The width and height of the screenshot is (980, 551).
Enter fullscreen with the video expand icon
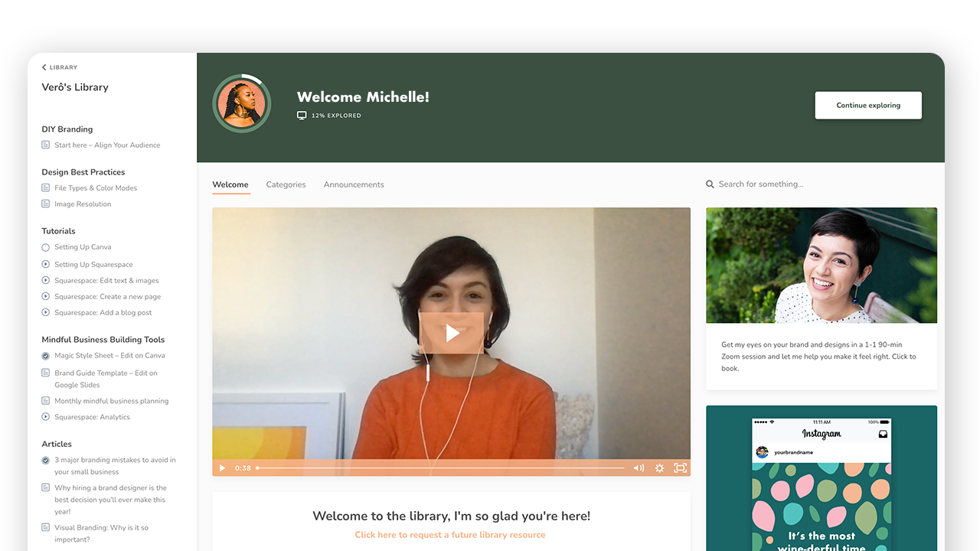pyautogui.click(x=680, y=468)
